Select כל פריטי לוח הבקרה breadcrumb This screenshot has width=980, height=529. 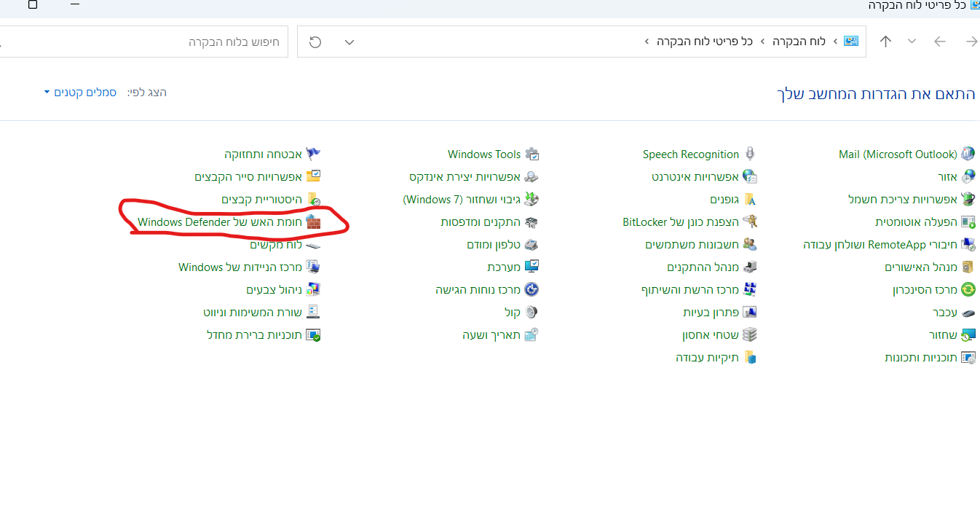(705, 42)
